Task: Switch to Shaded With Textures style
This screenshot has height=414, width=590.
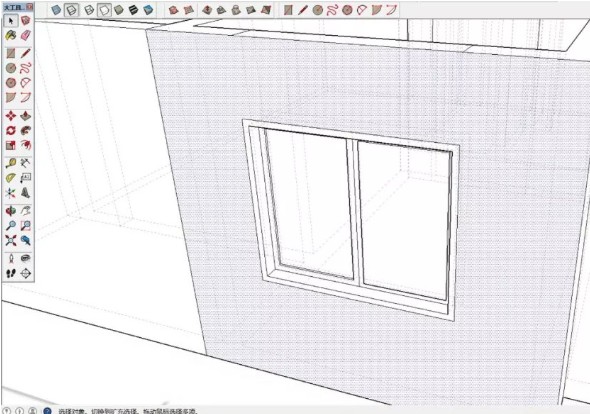Action: tap(134, 10)
